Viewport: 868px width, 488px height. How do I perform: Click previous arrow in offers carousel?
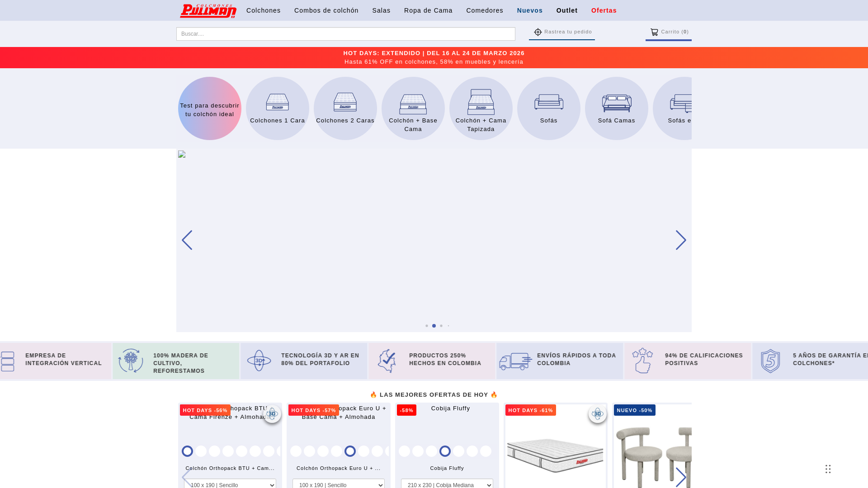[x=186, y=477]
